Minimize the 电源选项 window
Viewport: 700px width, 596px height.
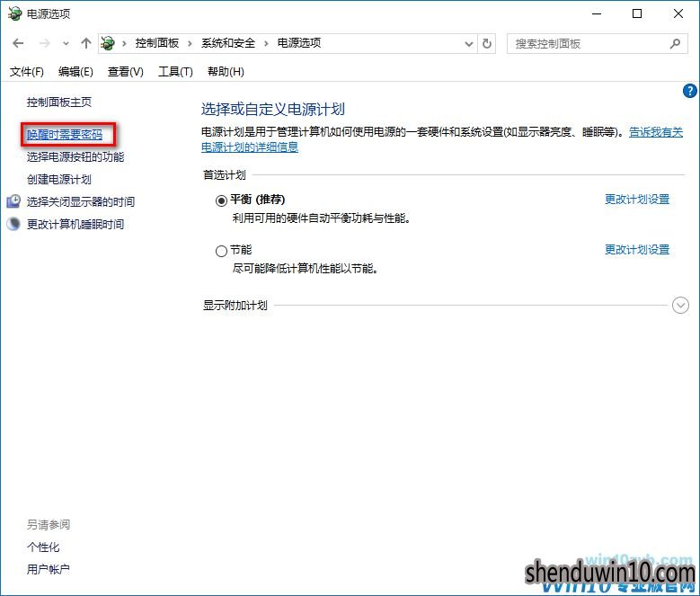point(597,13)
